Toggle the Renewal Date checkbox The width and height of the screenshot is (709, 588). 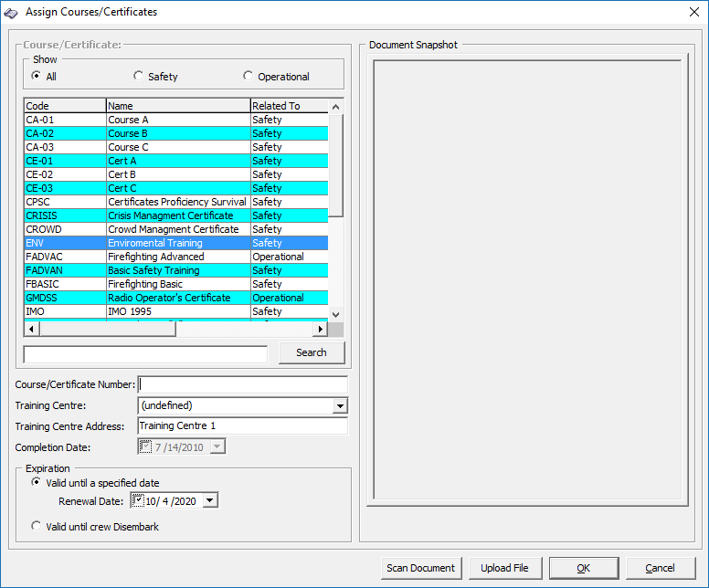138,500
